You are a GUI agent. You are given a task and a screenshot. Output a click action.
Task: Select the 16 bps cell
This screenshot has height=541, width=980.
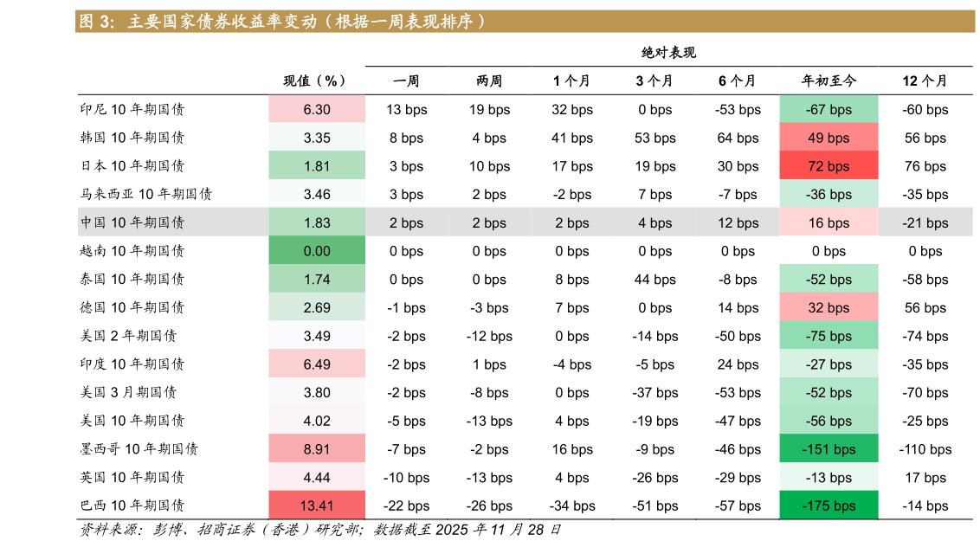[828, 222]
